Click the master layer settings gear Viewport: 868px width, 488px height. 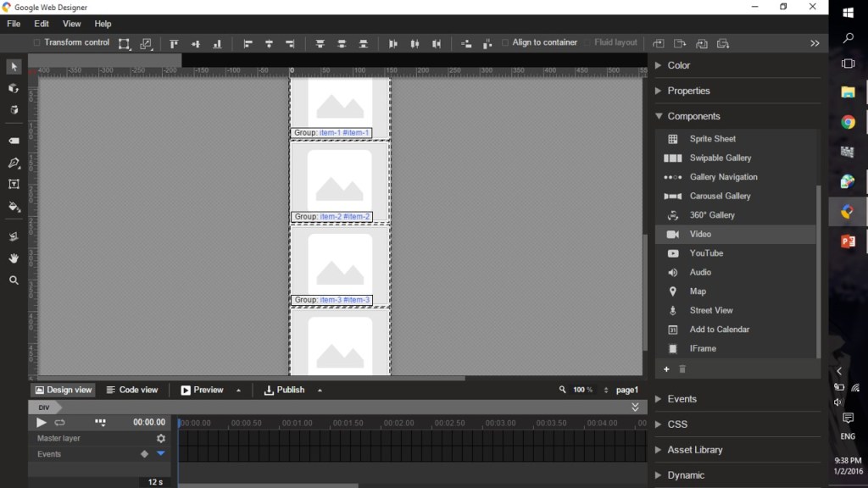pos(161,438)
